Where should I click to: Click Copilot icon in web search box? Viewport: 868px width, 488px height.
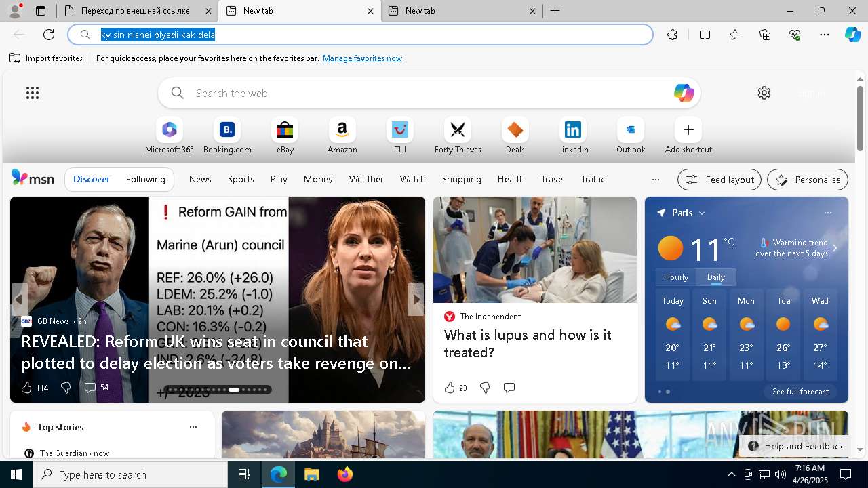[x=684, y=93]
